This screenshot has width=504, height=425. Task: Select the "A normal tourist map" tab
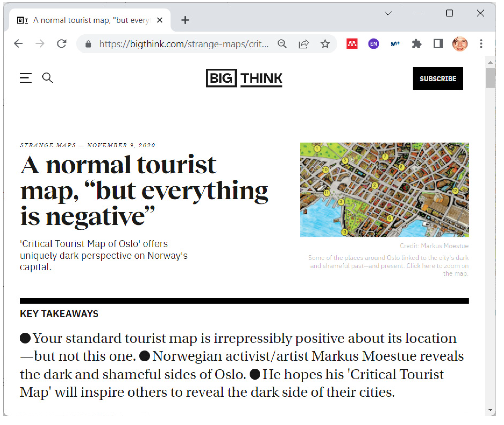[91, 20]
